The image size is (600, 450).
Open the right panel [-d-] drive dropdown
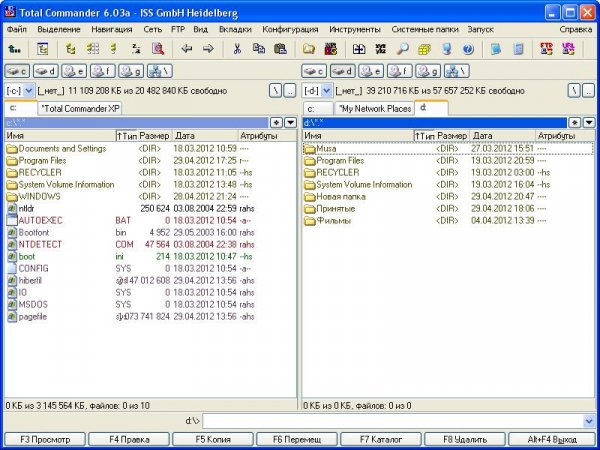[326, 91]
